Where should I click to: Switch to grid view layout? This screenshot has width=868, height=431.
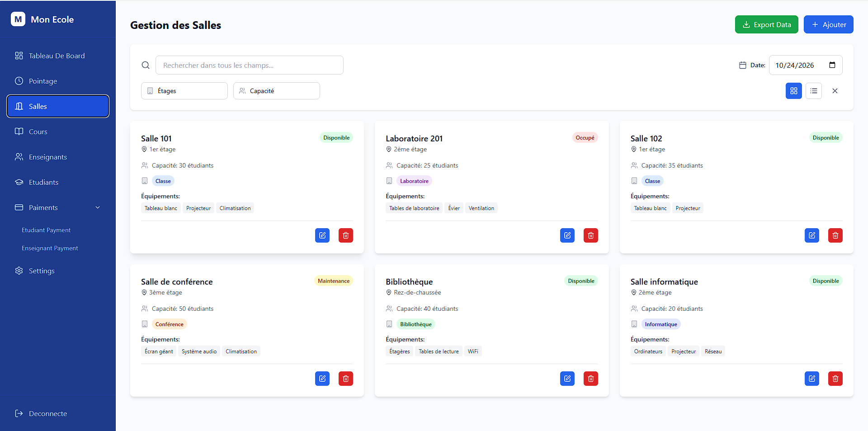coord(794,91)
